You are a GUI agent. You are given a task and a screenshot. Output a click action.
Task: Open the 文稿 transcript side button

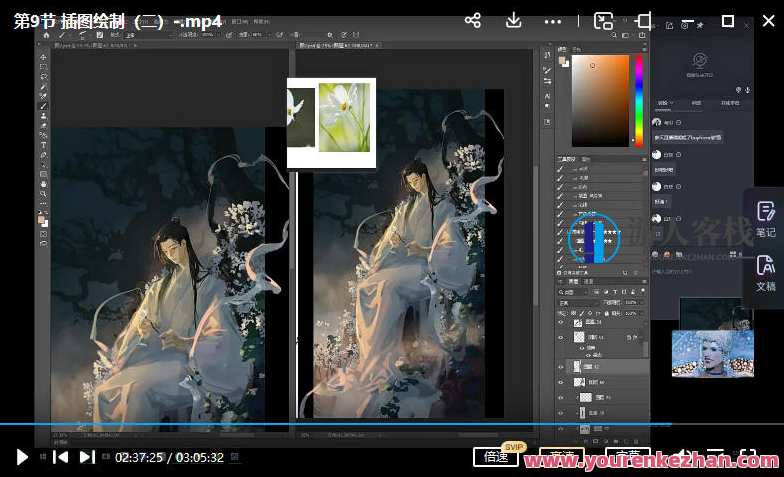click(766, 273)
